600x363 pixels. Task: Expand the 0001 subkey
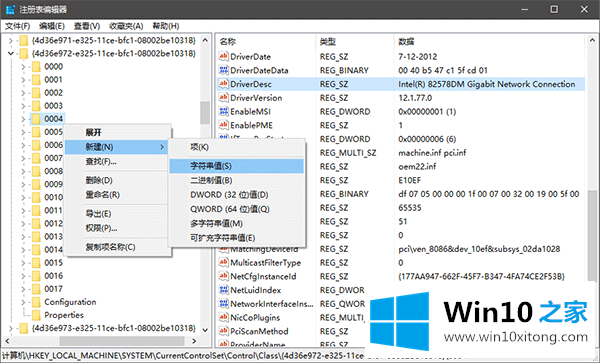point(23,80)
